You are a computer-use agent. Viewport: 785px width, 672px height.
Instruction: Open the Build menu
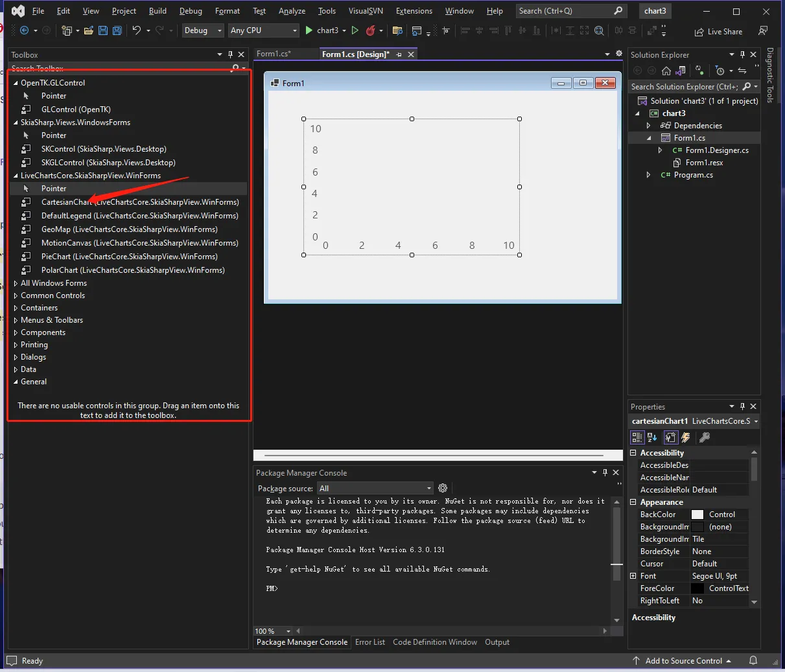(x=158, y=11)
